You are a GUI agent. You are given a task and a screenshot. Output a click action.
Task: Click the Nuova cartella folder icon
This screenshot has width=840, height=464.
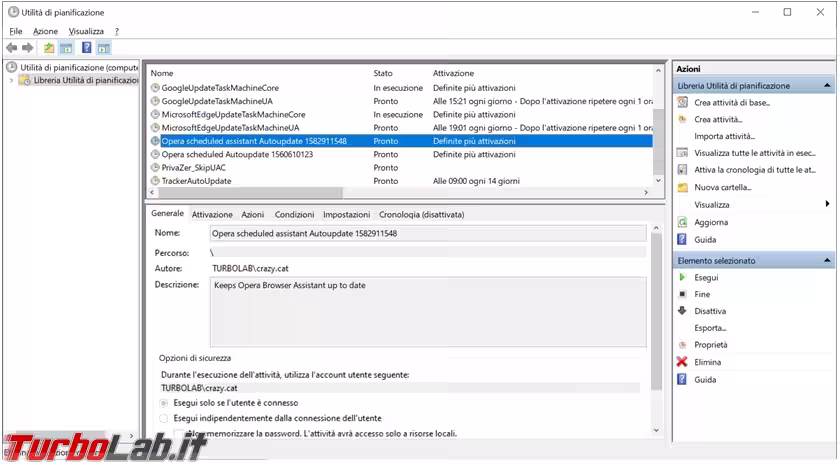click(x=682, y=187)
